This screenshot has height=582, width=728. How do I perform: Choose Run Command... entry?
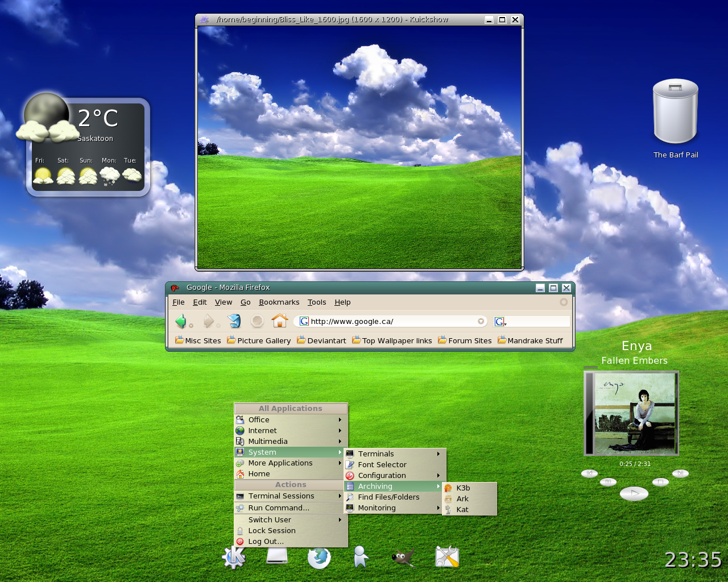291,508
